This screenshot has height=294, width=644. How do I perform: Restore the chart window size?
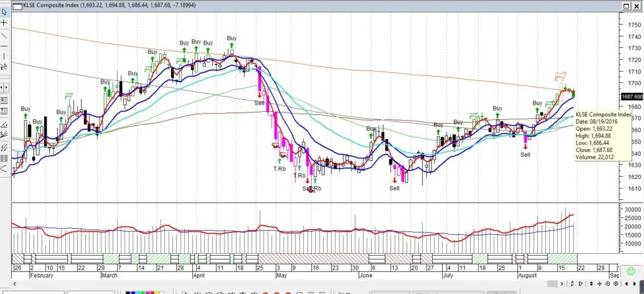[626, 6]
